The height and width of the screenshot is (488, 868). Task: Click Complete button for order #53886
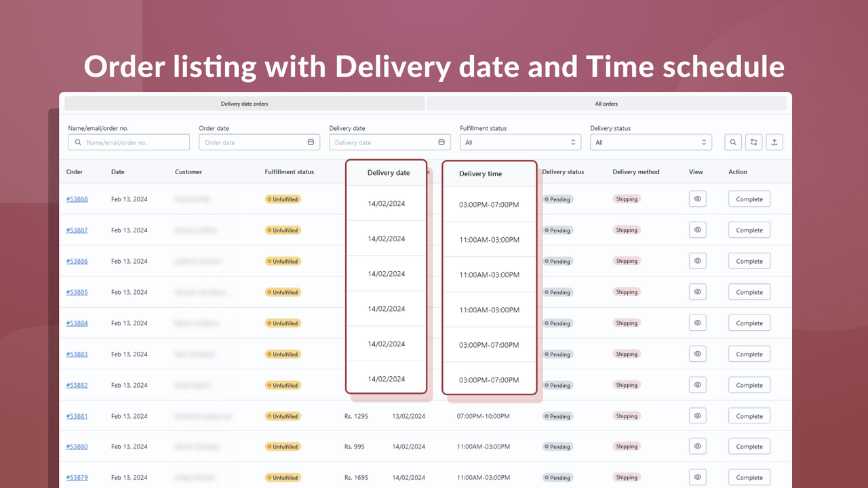pyautogui.click(x=749, y=261)
